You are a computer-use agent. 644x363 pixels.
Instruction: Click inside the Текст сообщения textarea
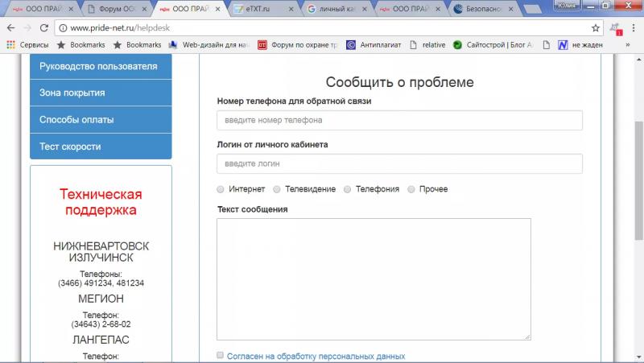pos(374,279)
